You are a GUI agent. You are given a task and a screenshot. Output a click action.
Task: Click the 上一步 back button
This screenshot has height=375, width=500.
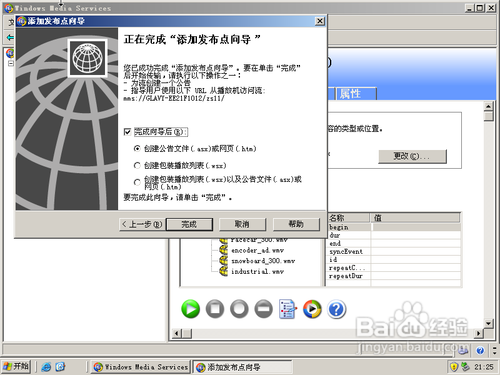point(142,224)
